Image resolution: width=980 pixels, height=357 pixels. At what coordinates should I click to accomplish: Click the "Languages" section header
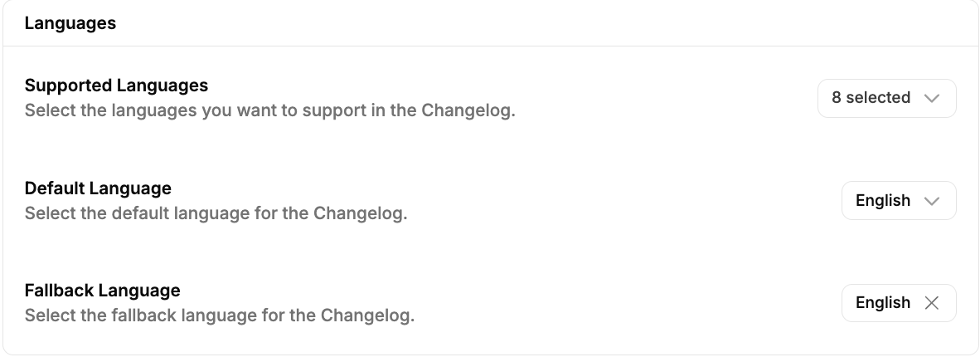[70, 23]
